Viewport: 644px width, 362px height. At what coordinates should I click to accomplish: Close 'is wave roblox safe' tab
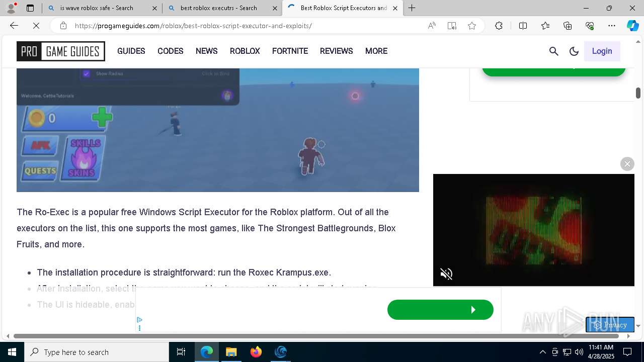click(154, 8)
